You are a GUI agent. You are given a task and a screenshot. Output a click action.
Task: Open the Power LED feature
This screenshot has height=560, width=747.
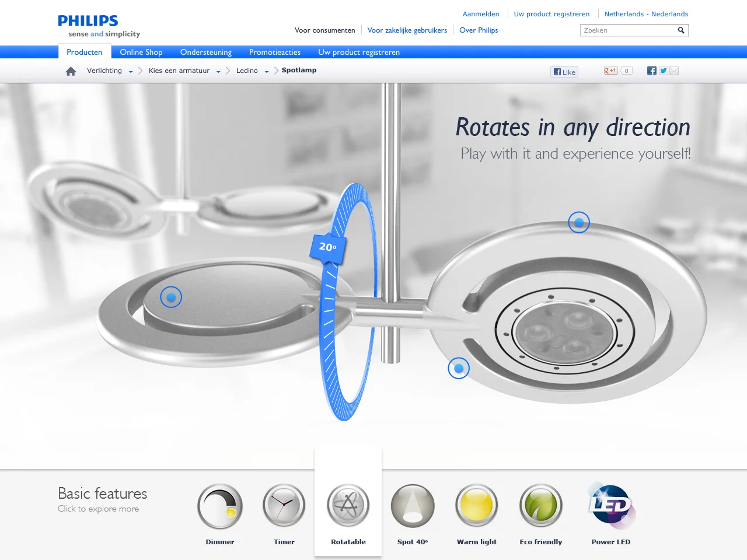610,506
